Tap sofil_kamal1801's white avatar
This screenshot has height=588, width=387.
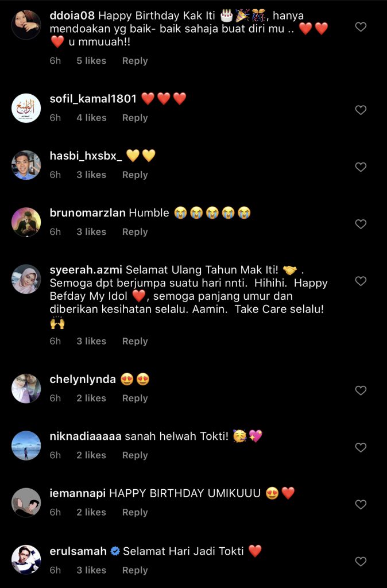click(x=26, y=108)
